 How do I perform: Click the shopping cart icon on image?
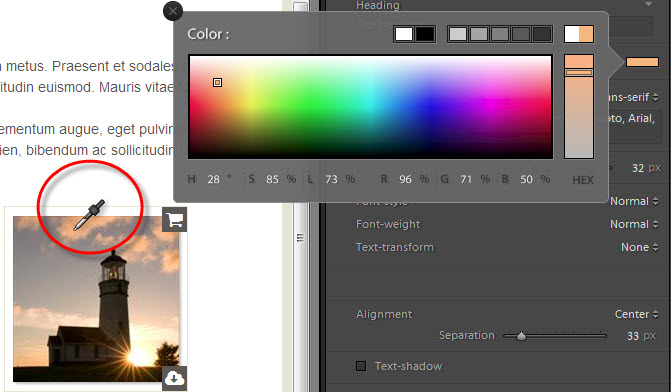coord(175,220)
